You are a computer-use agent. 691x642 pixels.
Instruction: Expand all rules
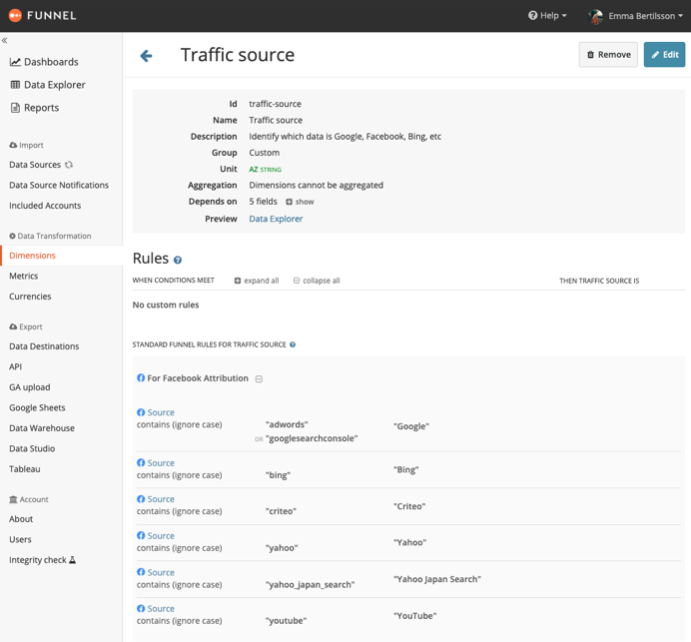pos(256,281)
